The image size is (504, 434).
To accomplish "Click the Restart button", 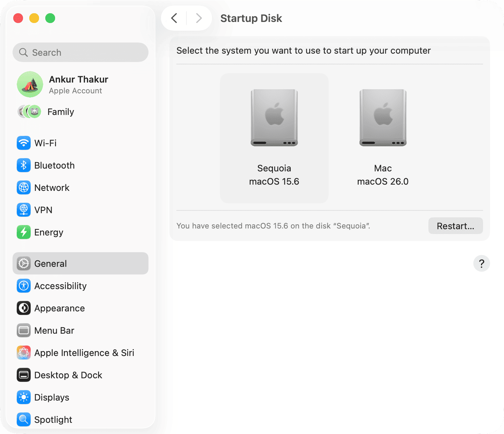I will tap(456, 226).
